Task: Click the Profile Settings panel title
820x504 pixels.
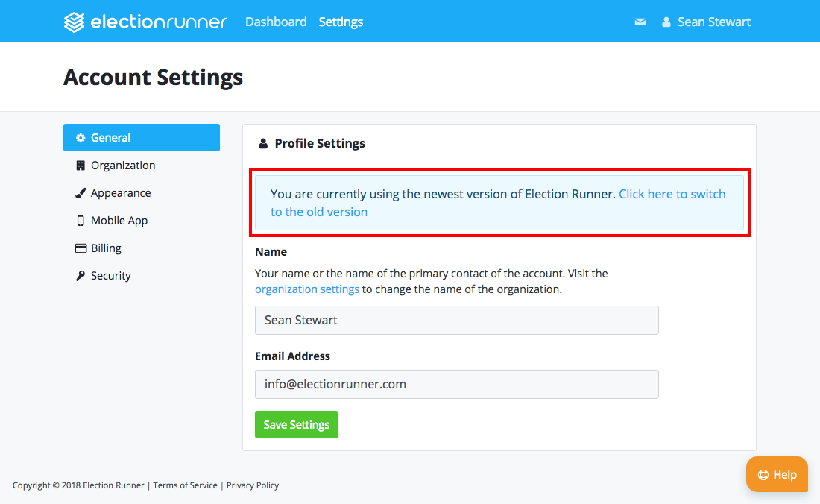Action: pos(320,143)
